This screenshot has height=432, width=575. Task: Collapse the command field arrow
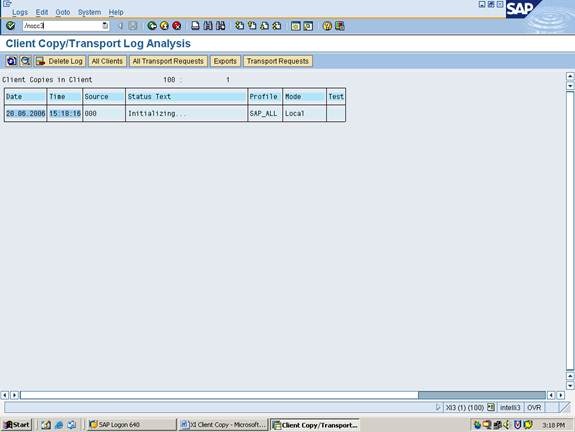click(120, 26)
